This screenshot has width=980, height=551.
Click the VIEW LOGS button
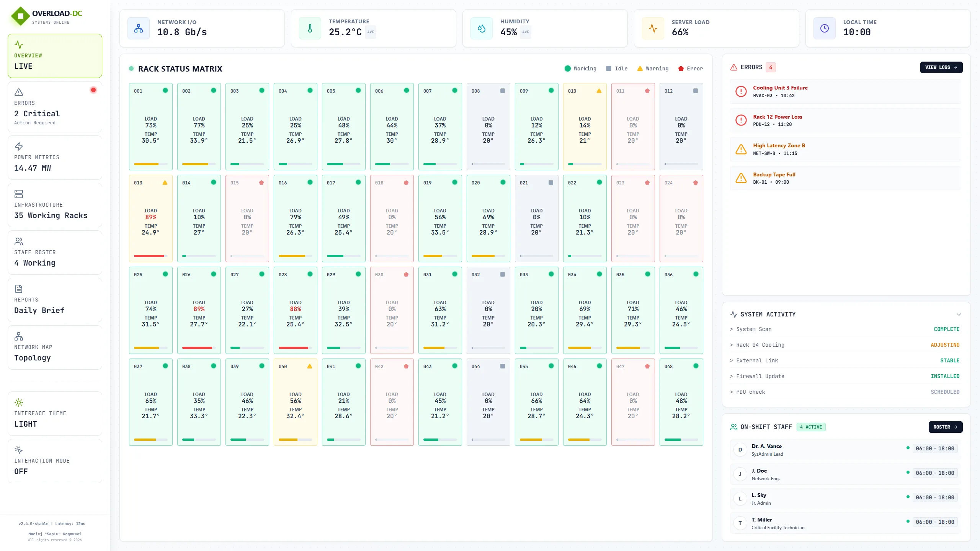tap(941, 67)
